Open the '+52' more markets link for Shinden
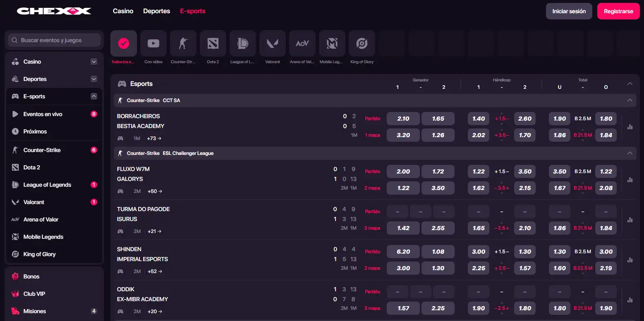This screenshot has height=321, width=644. click(x=154, y=271)
